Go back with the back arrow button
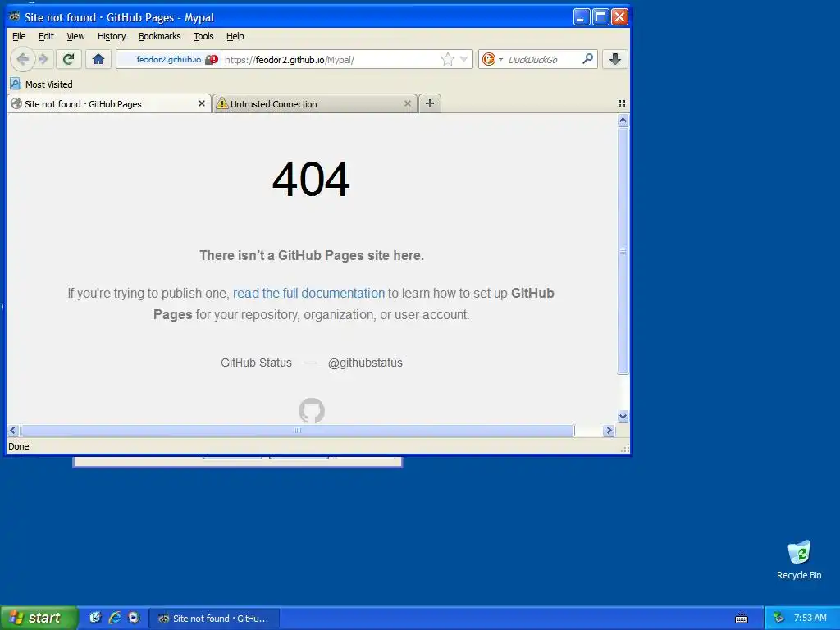Image resolution: width=840 pixels, height=630 pixels. click(x=22, y=59)
